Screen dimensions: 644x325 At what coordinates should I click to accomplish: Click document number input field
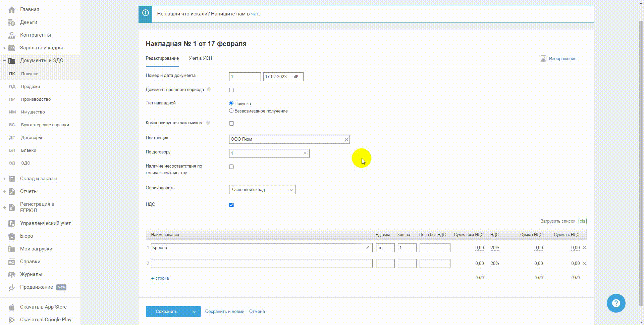tap(245, 77)
